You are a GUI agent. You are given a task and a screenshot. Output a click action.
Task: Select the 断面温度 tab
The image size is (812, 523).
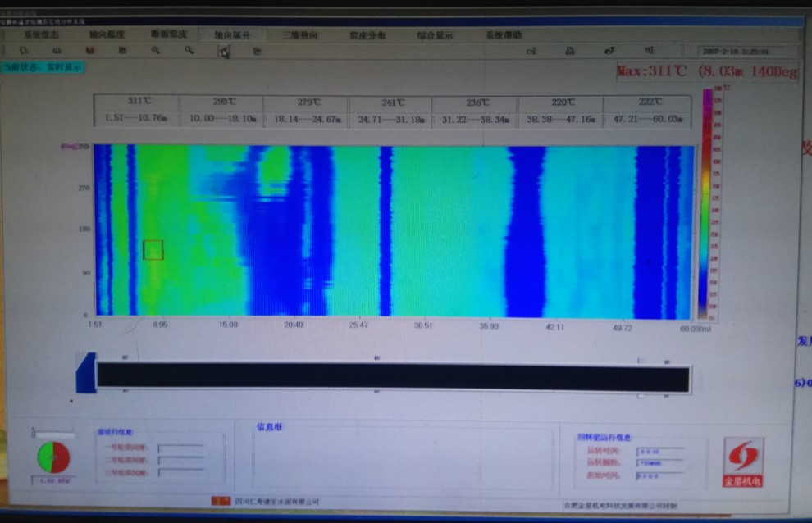click(x=169, y=35)
